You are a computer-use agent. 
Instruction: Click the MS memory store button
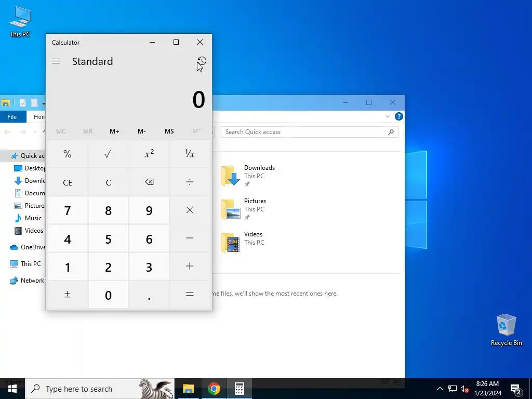click(x=169, y=131)
